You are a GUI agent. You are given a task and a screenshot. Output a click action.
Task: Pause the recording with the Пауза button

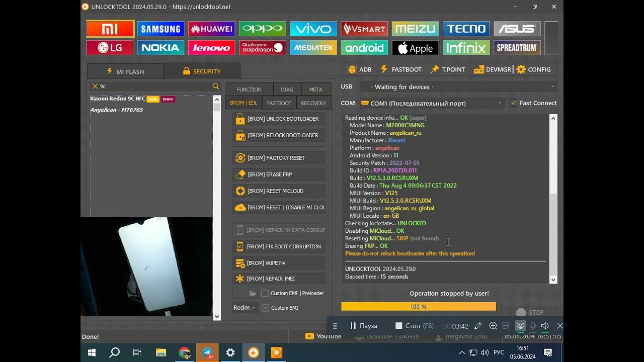(364, 326)
